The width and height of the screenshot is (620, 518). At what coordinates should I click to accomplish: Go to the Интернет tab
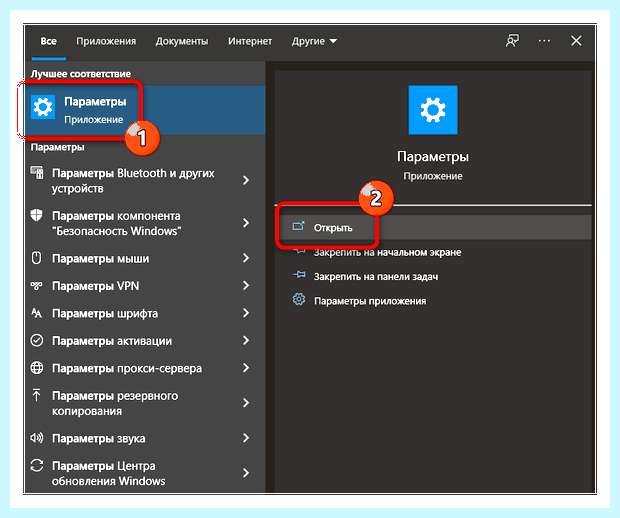250,41
